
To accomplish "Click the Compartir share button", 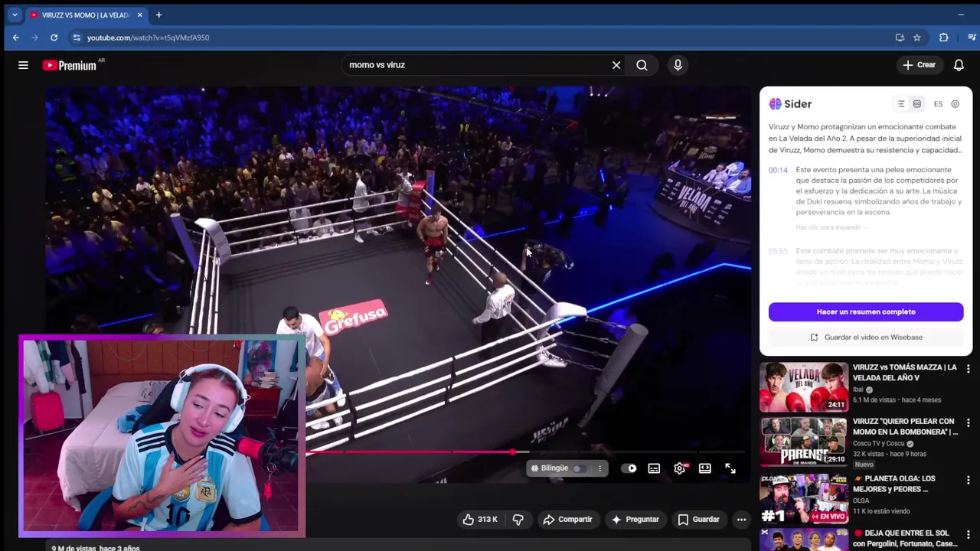I will click(x=567, y=520).
